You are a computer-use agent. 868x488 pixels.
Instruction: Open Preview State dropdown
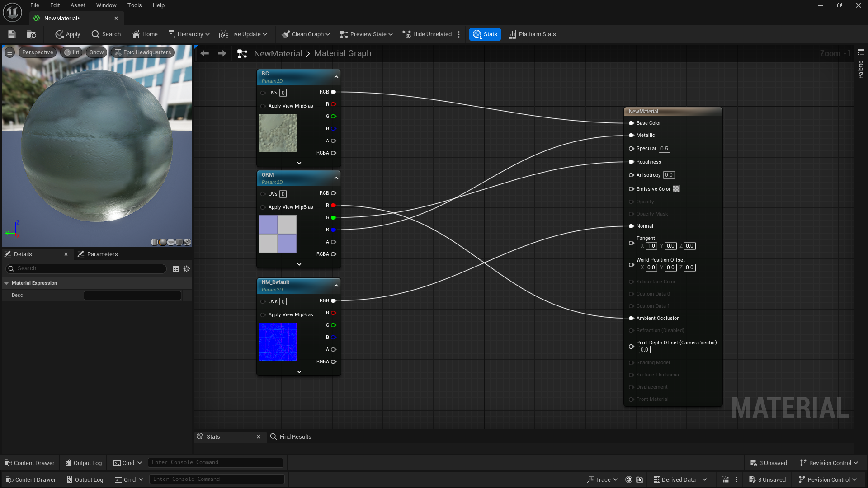point(366,34)
